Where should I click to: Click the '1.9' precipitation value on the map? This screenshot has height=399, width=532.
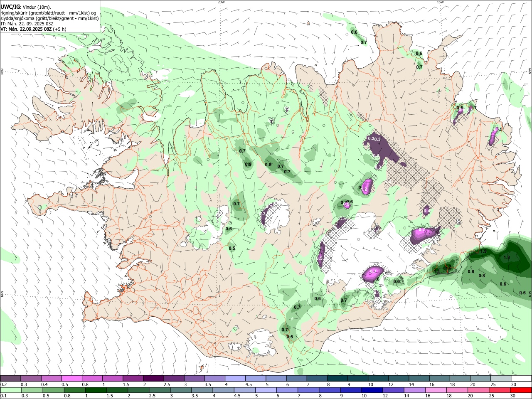tap(483, 251)
